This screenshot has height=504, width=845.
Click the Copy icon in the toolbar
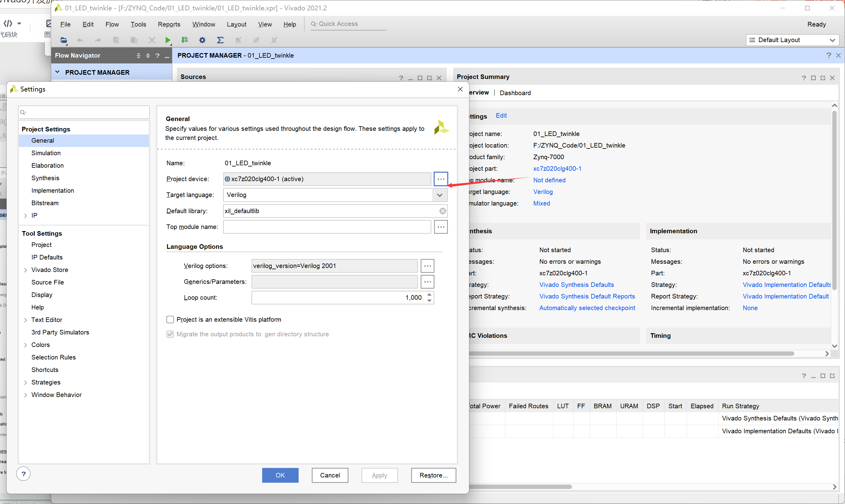pos(116,40)
